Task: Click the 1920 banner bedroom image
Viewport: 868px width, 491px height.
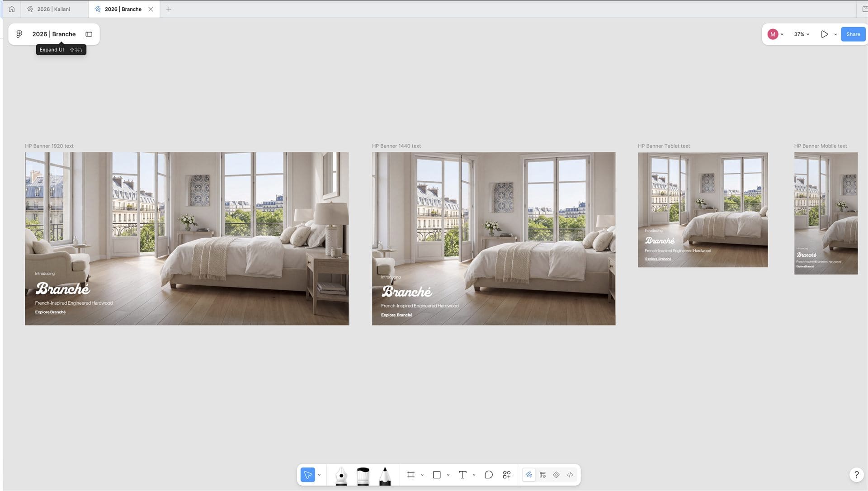Action: 187,238
